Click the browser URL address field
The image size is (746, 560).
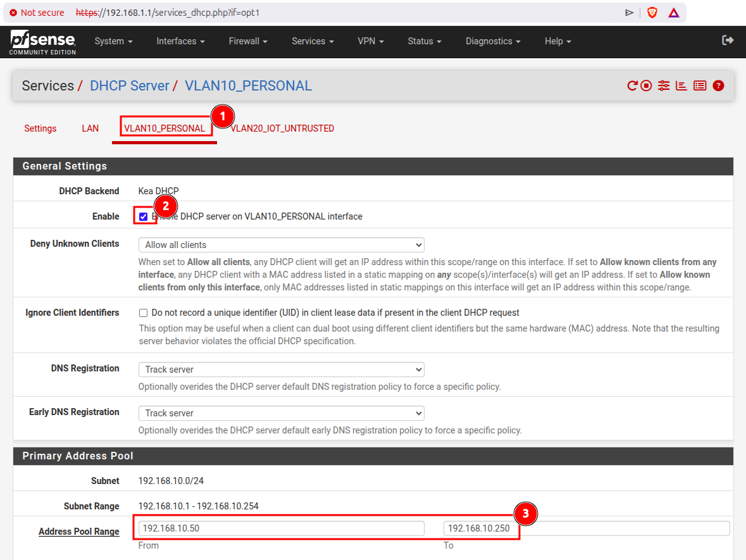(x=168, y=13)
